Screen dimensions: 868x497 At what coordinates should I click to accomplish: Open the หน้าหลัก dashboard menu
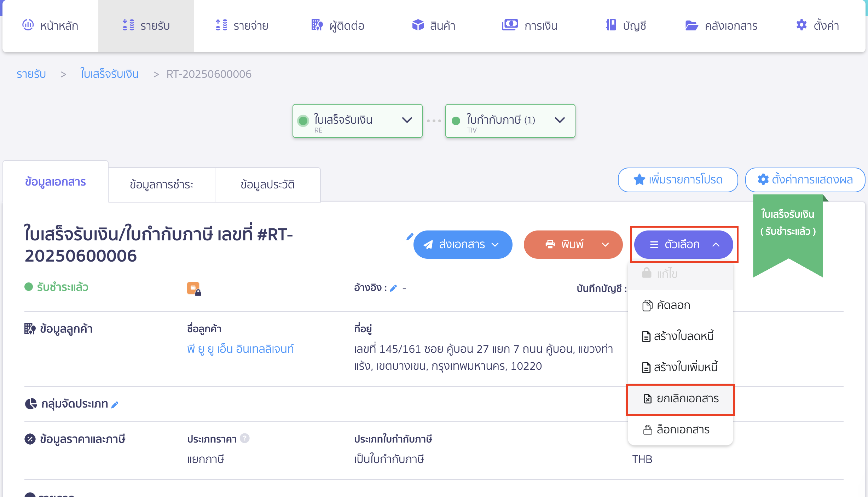point(50,26)
